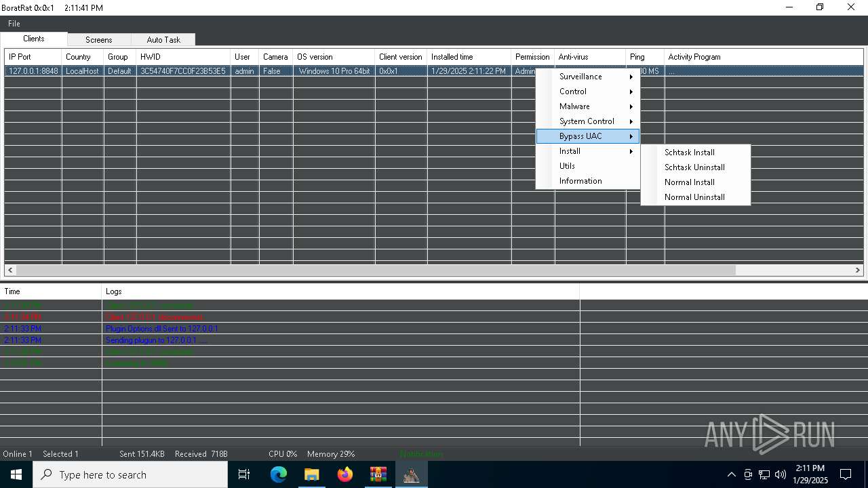Image resolution: width=868 pixels, height=488 pixels.
Task: Open Surveillance submenu in context menu
Action: [x=587, y=77]
